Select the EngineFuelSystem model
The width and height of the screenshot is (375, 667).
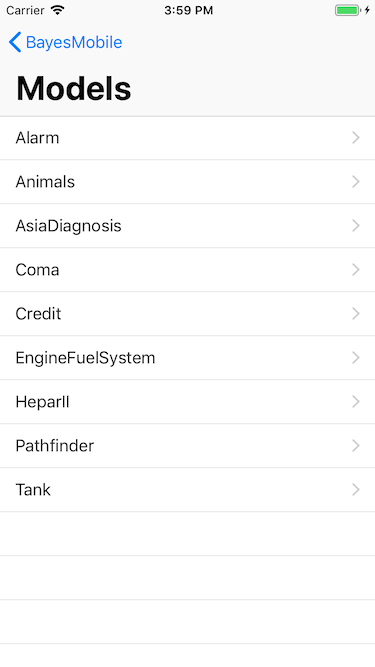(x=188, y=358)
